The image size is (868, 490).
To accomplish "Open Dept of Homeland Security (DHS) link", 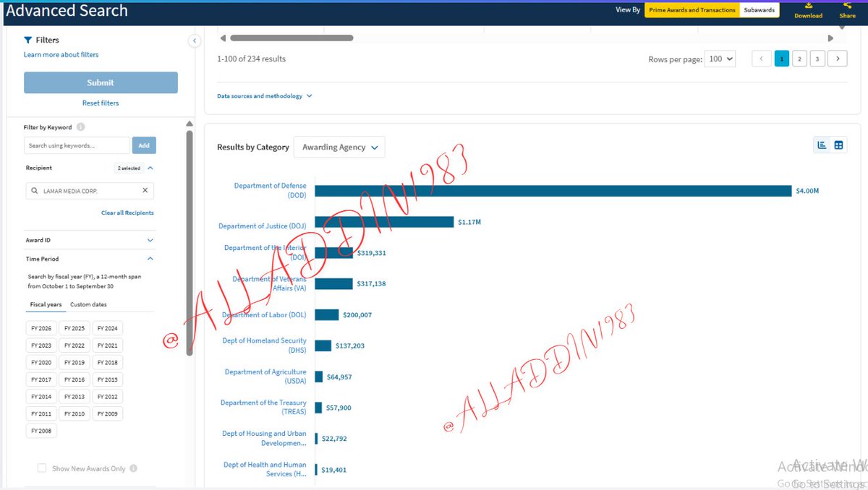I will (x=265, y=345).
